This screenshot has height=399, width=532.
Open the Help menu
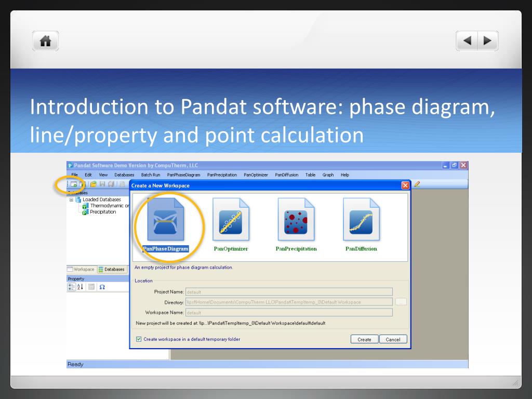coord(345,175)
